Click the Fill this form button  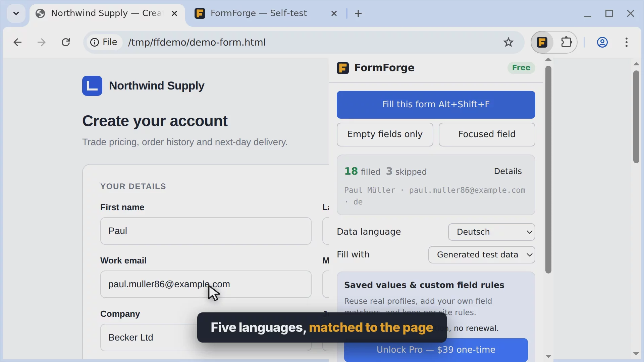coord(436,105)
